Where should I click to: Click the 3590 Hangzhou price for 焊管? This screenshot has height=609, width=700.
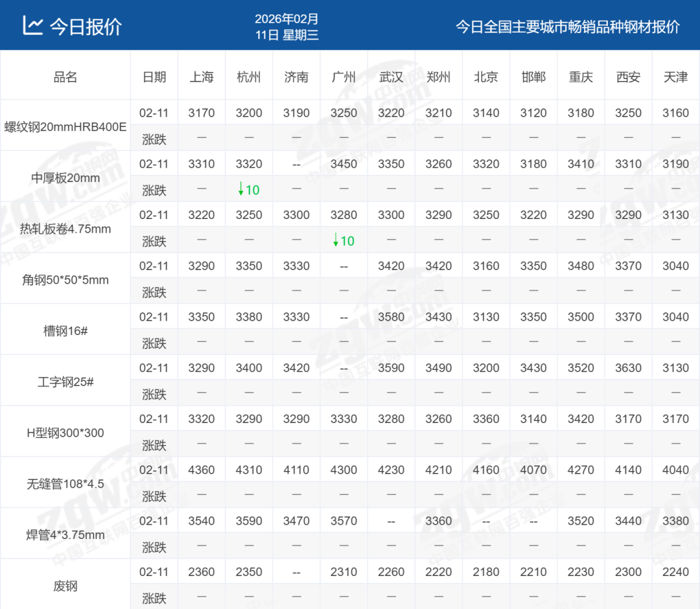click(x=249, y=521)
